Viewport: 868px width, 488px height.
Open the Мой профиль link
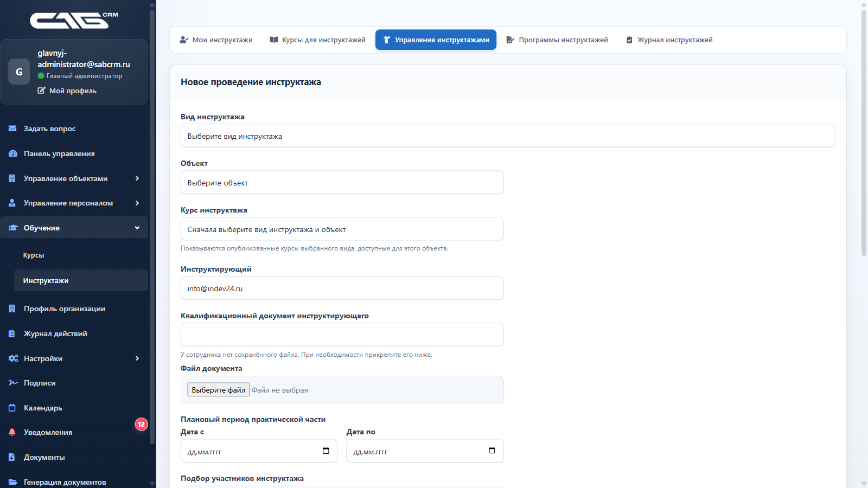click(67, 91)
